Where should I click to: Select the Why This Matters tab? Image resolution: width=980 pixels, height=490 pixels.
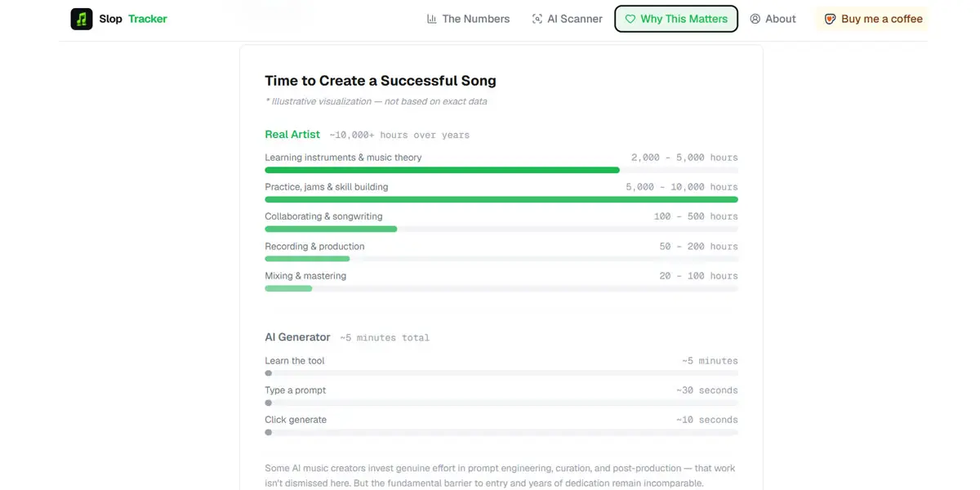(676, 19)
